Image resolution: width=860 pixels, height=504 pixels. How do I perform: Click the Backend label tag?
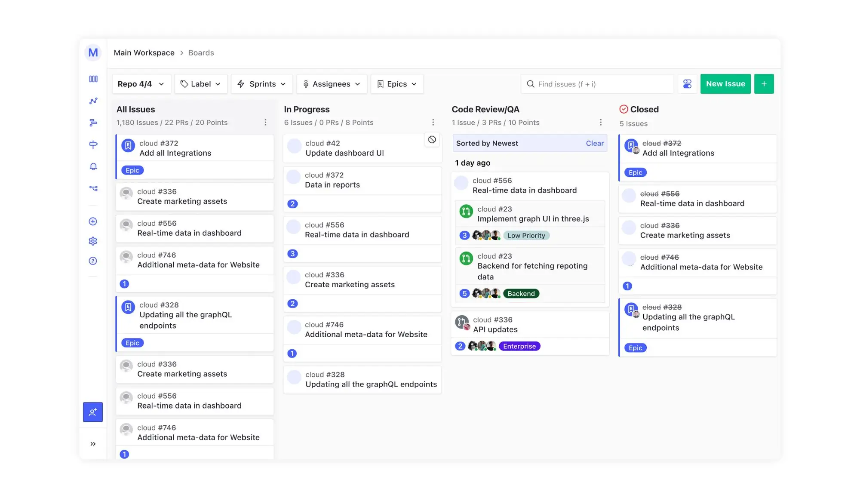click(x=521, y=294)
